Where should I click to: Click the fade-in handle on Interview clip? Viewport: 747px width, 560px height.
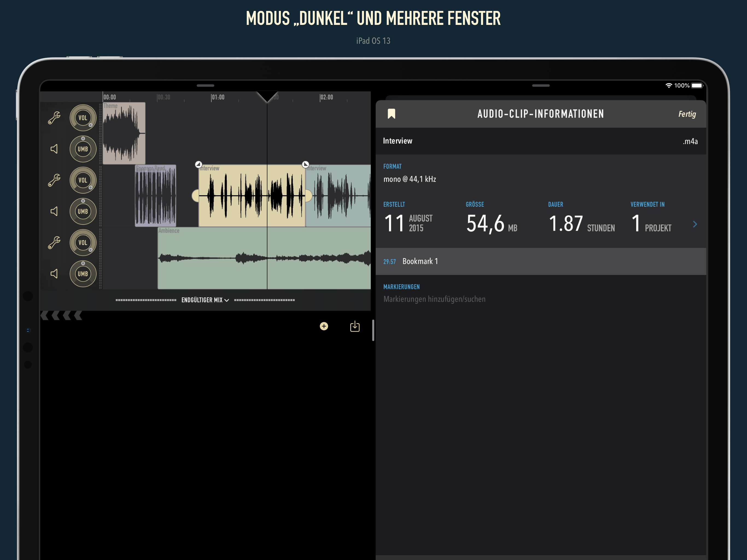199,165
